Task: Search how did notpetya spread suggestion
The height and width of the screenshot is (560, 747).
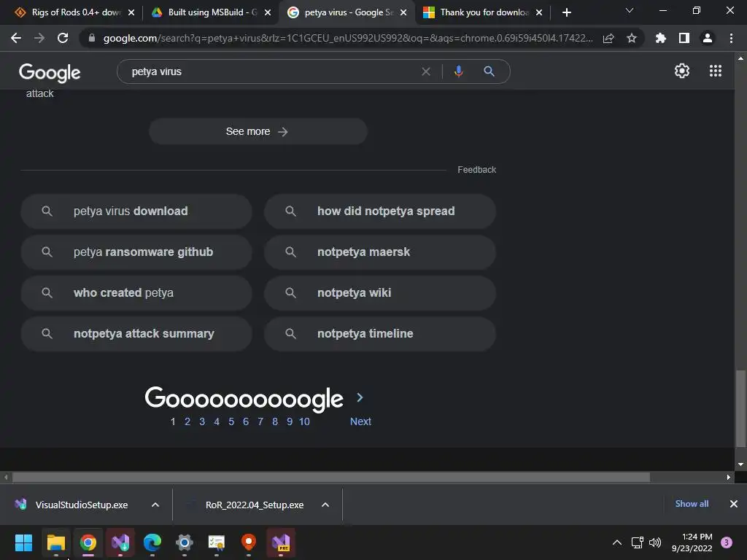Action: pyautogui.click(x=380, y=211)
